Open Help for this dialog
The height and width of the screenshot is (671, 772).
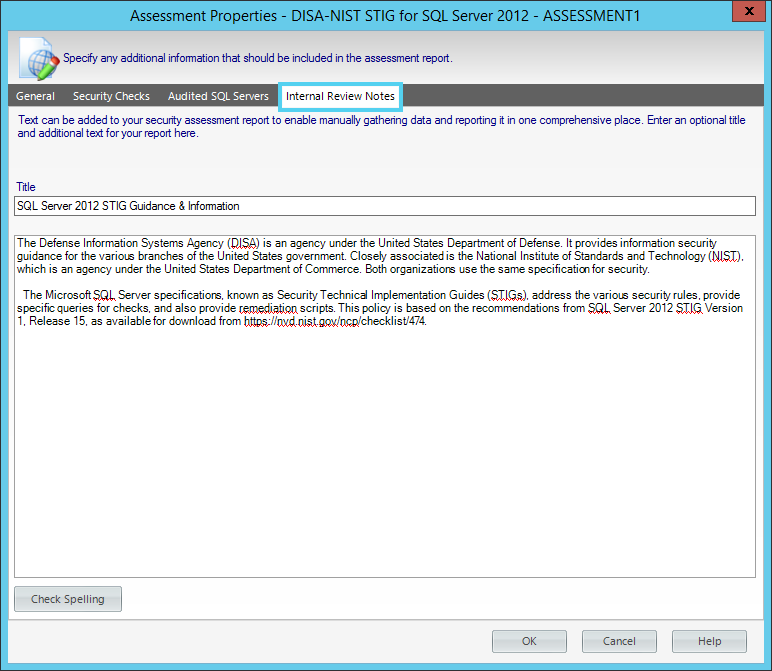[709, 641]
